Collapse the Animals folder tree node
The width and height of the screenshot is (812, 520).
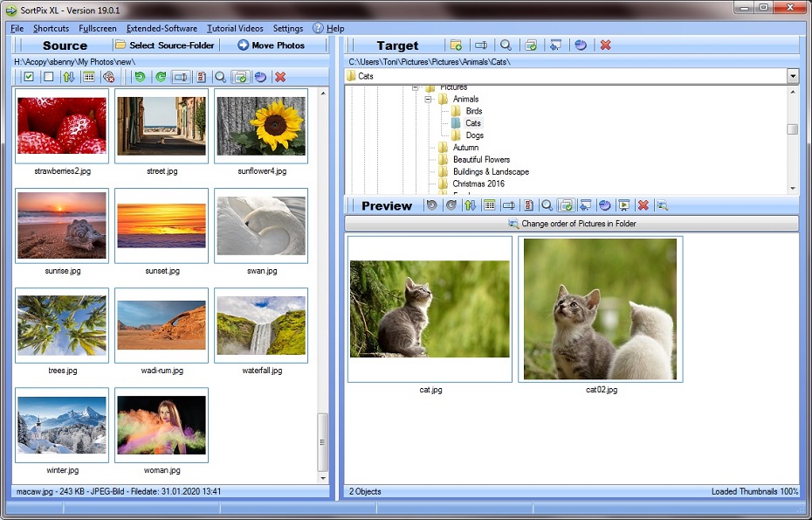[429, 100]
